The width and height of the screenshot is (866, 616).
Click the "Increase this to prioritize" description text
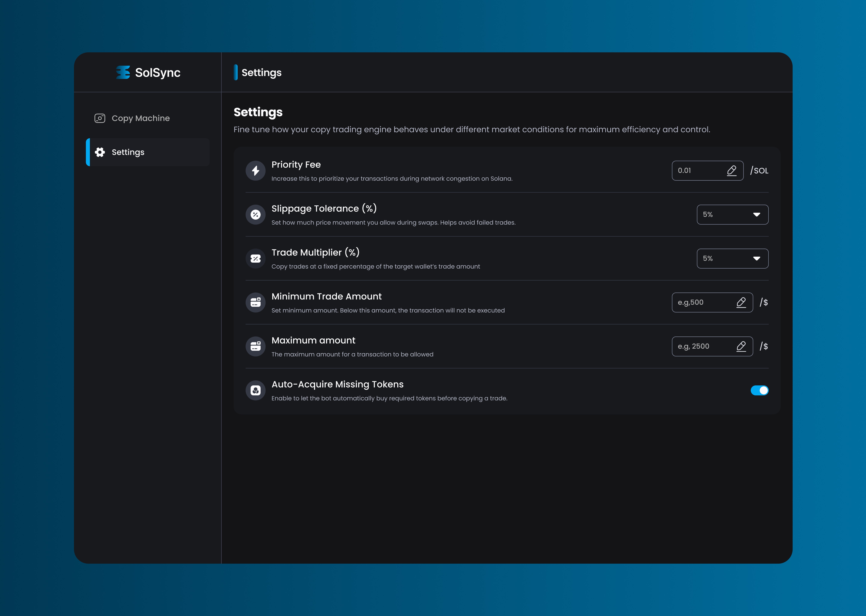tap(392, 179)
